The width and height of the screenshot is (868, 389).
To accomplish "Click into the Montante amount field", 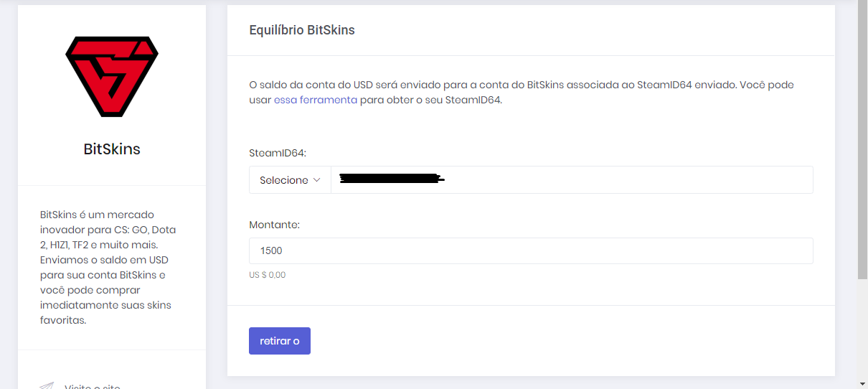I will pyautogui.click(x=531, y=251).
